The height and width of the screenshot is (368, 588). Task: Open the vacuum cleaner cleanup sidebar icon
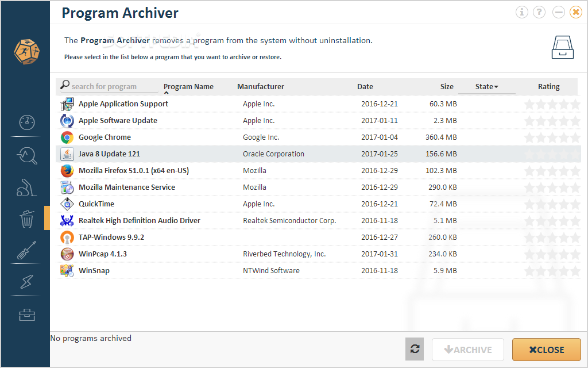[26, 187]
